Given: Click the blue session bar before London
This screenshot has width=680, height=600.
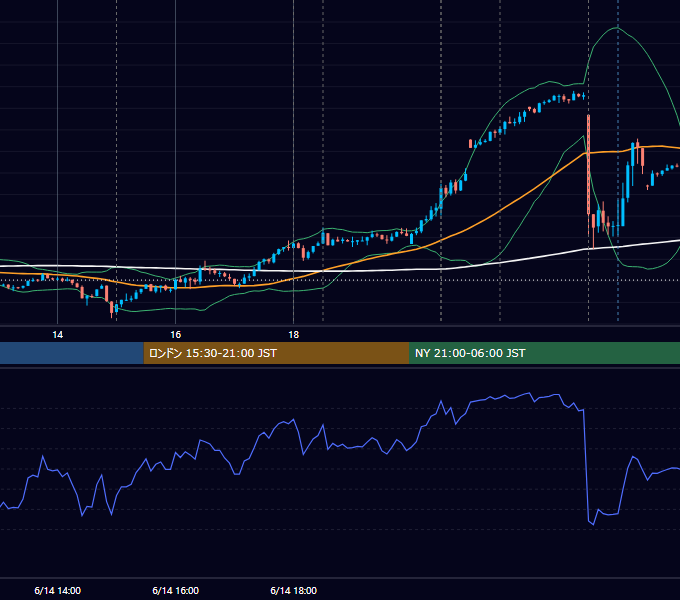Looking at the screenshot, I should coord(72,353).
